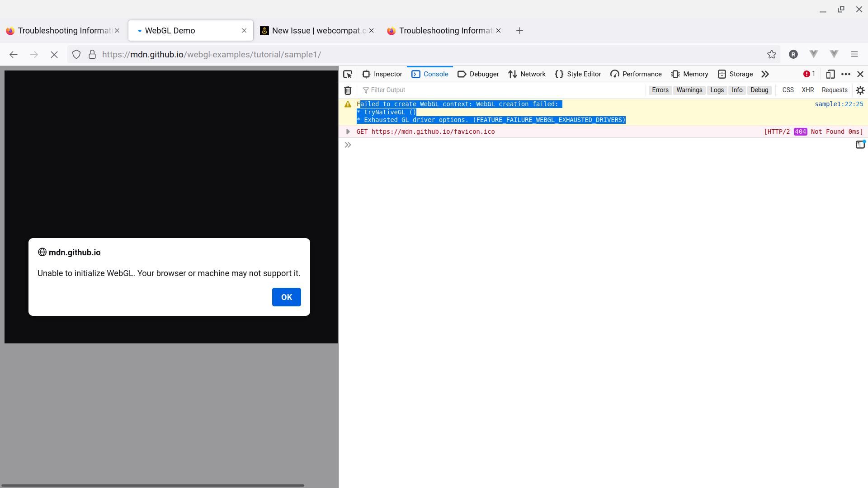Open the sample1:22:25 source link
The height and width of the screenshot is (488, 868).
(x=839, y=104)
